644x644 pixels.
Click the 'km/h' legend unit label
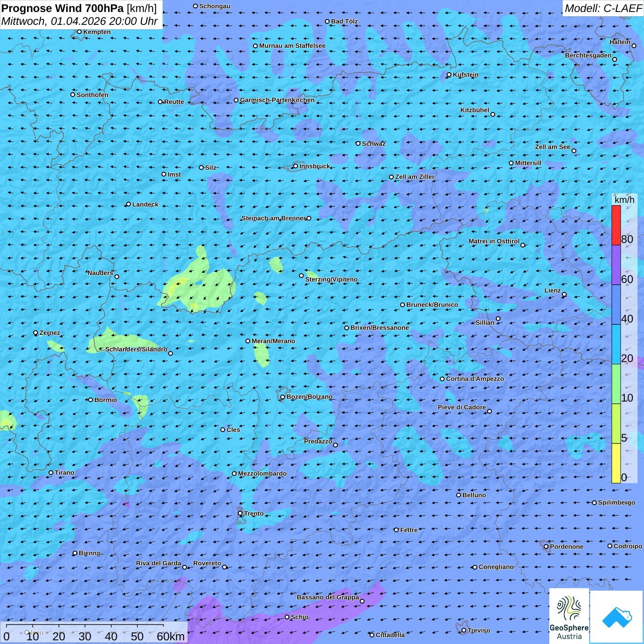click(624, 200)
